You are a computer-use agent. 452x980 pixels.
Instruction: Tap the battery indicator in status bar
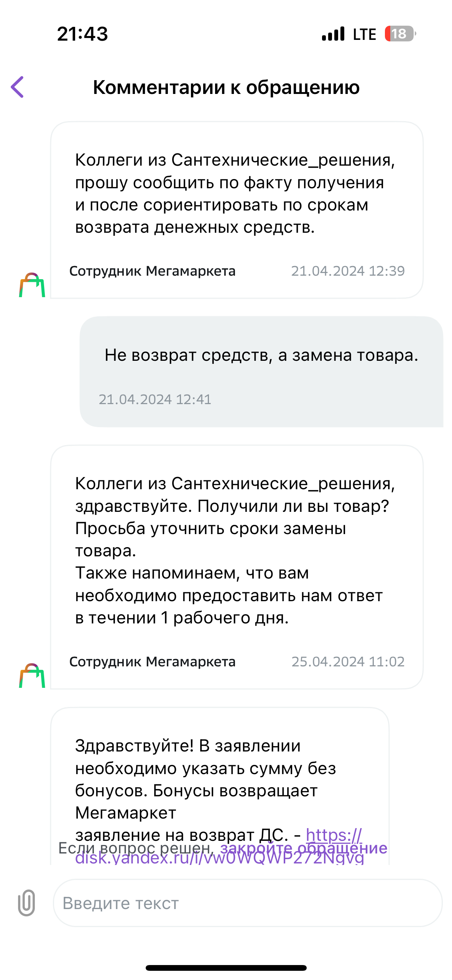pos(400,34)
